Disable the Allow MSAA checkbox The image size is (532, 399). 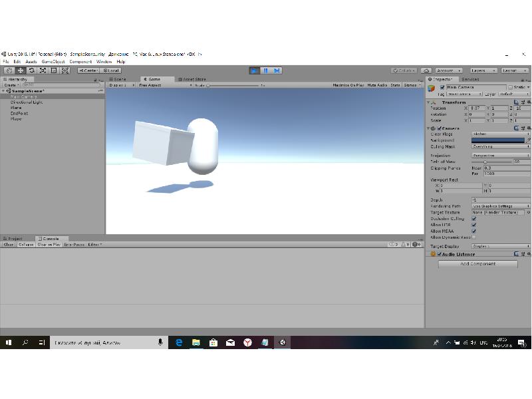(x=473, y=231)
